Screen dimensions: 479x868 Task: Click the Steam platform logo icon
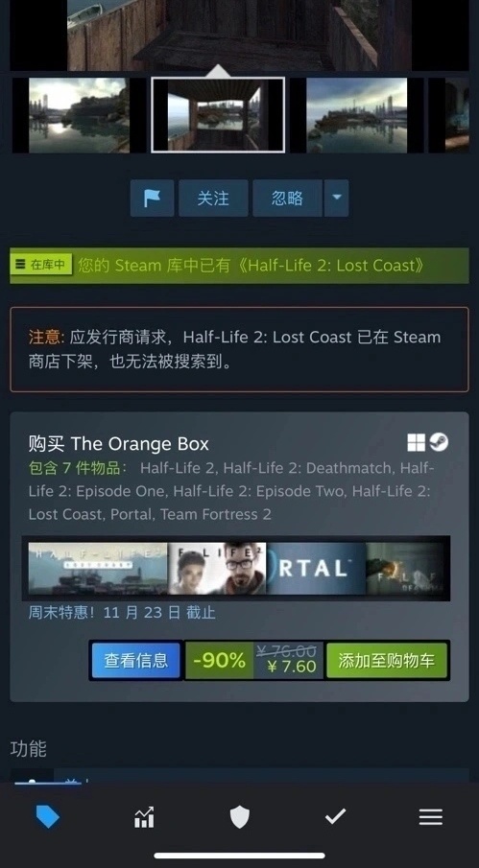[x=439, y=442]
